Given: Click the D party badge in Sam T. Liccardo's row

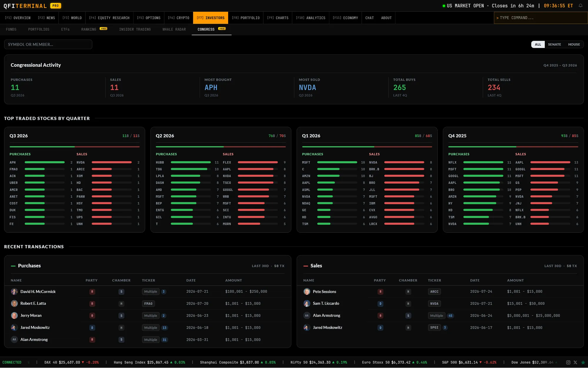Looking at the screenshot, I should [380, 304].
